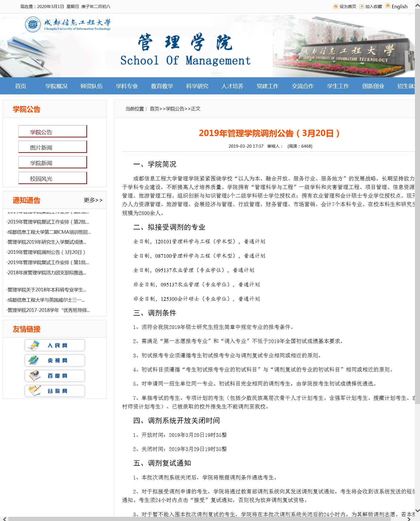420x521 pixels.
Task: Click the icon beside English
Action: (x=388, y=6)
